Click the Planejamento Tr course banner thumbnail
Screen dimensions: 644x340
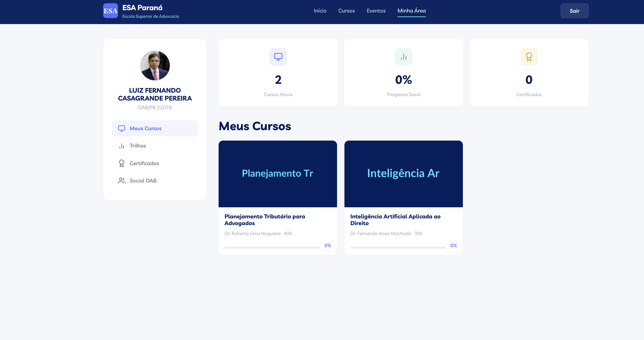tap(278, 174)
